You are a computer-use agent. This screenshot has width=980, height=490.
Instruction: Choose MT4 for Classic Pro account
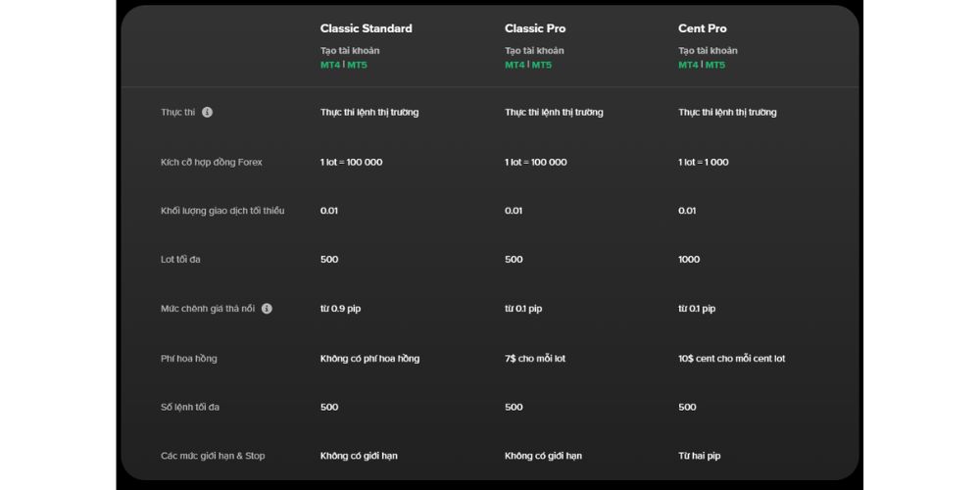pyautogui.click(x=514, y=66)
